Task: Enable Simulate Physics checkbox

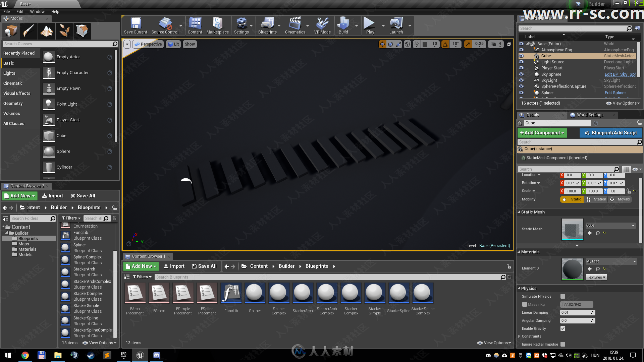Action: (x=563, y=296)
